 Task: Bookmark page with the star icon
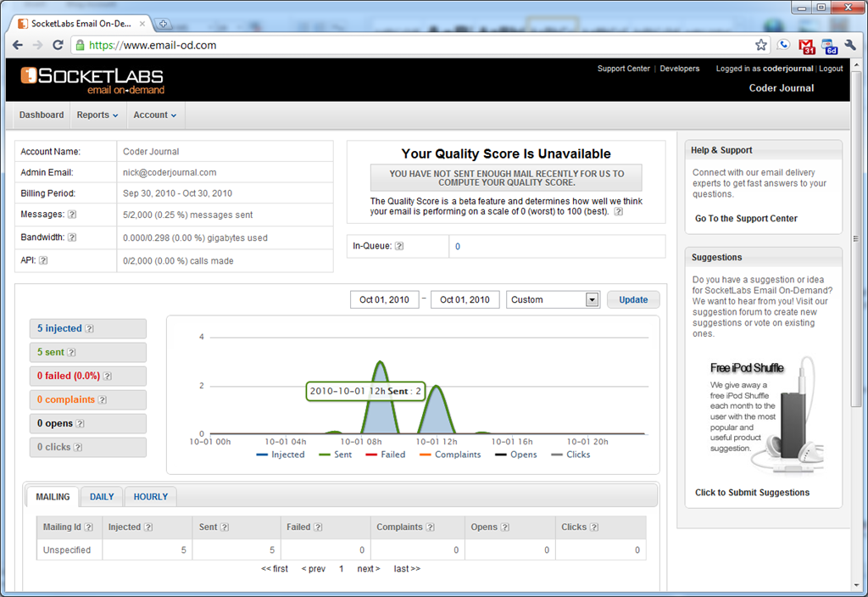pos(761,45)
